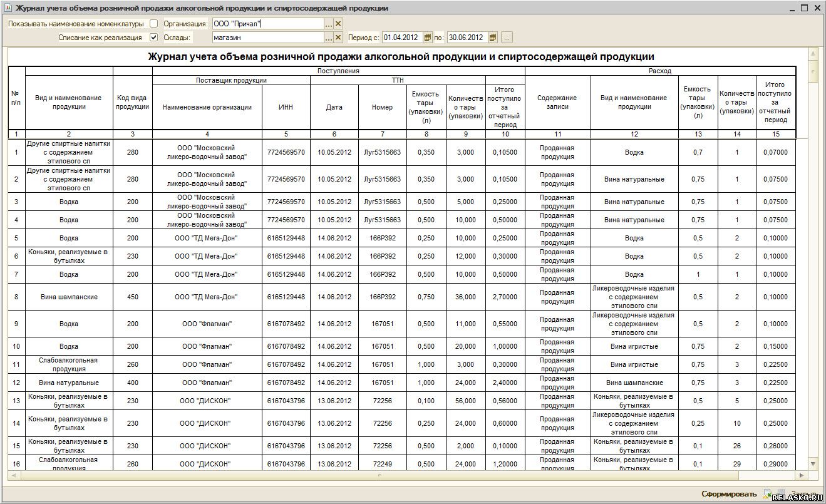Select code cell 450
Screen dimensions: 826x504
click(x=133, y=297)
